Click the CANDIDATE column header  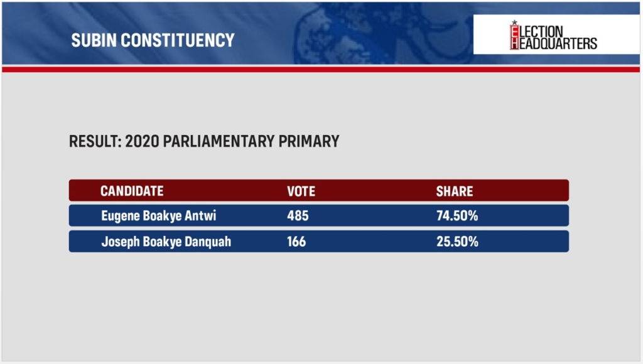[132, 191]
